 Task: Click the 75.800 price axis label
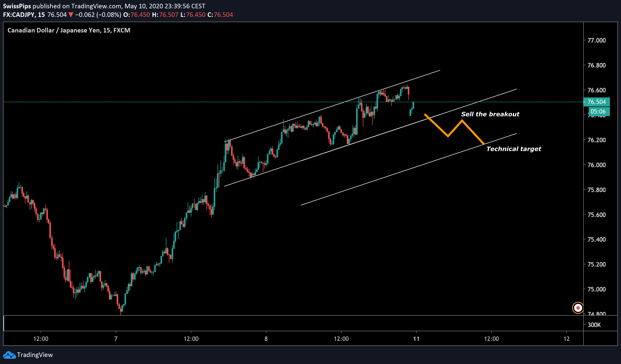[597, 190]
